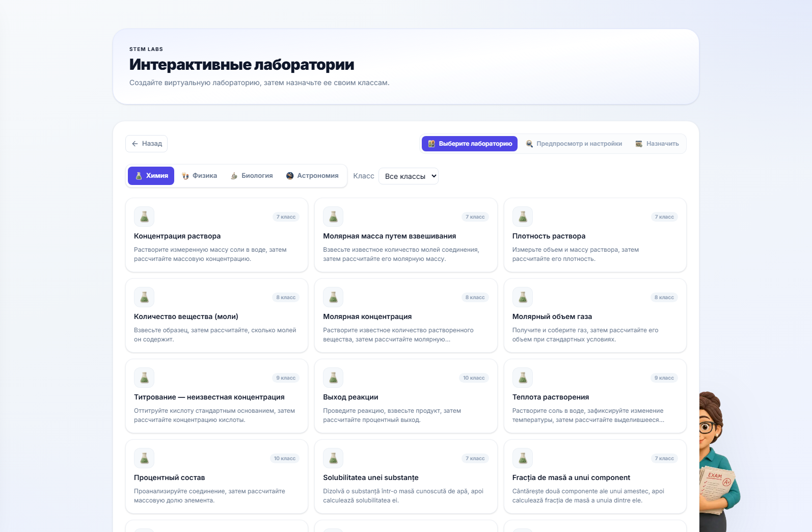This screenshot has height=532, width=812.
Task: Open the Молярная концентрация lab title
Action: [367, 316]
